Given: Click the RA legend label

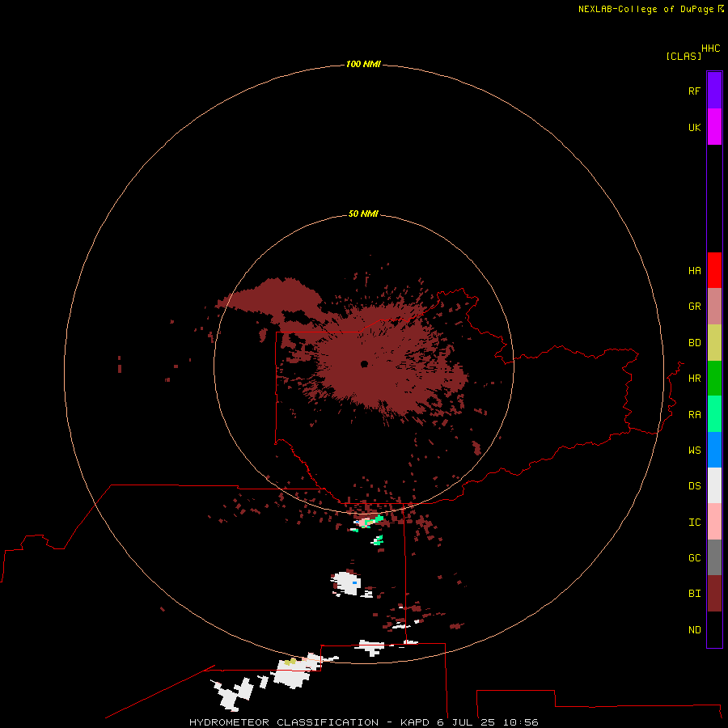Looking at the screenshot, I should click(694, 415).
